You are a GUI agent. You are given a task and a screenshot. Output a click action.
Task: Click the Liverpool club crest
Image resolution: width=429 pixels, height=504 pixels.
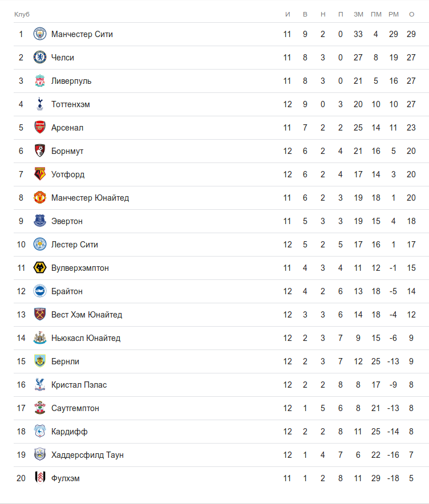[x=40, y=81]
